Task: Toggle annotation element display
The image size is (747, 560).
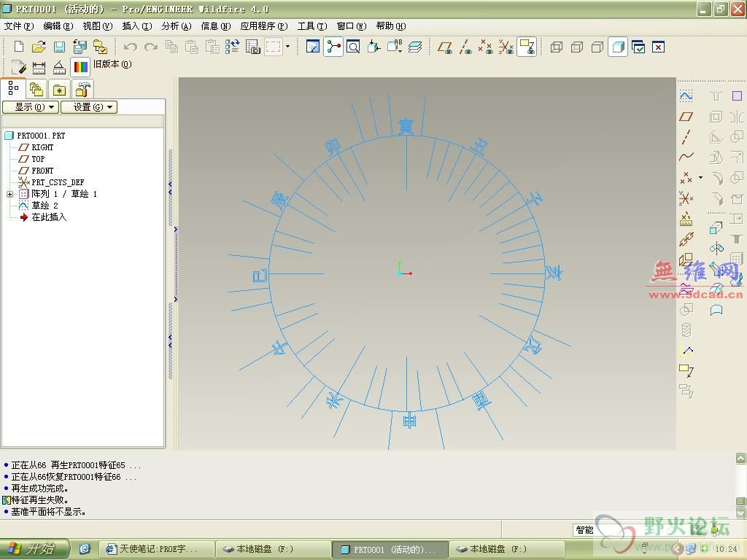Action: pyautogui.click(x=527, y=47)
